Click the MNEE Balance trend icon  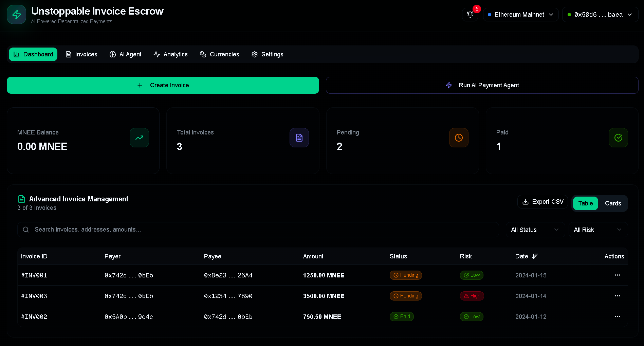point(139,138)
